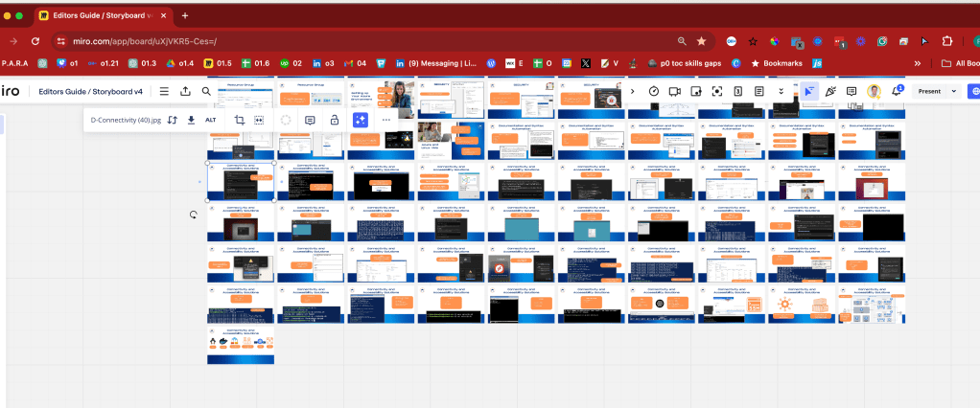Click the blue Share globe button
Viewport: 980px width, 408px height.
[973, 91]
